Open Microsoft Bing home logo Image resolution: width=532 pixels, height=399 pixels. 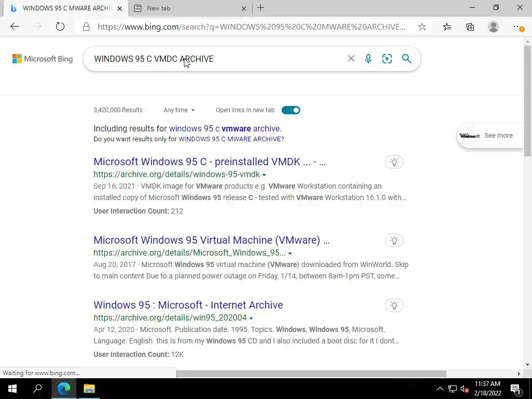[x=43, y=59]
